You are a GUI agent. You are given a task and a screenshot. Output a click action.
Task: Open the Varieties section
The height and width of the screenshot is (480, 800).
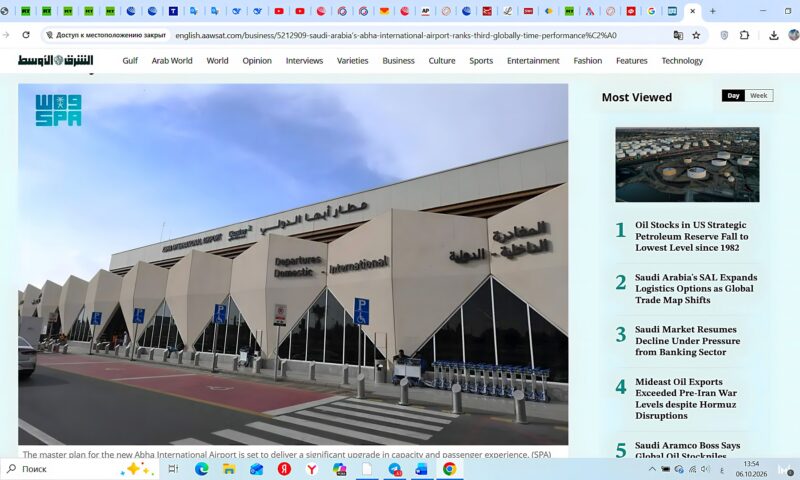click(x=353, y=61)
